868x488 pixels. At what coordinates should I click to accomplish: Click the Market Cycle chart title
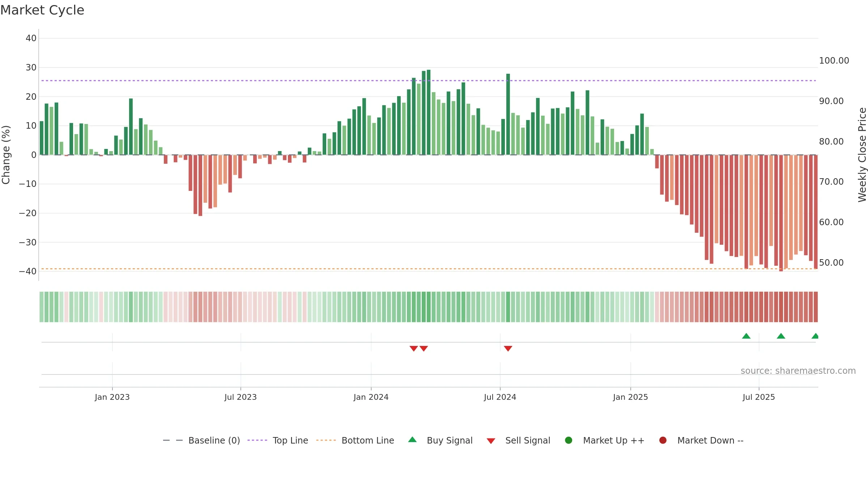point(42,10)
